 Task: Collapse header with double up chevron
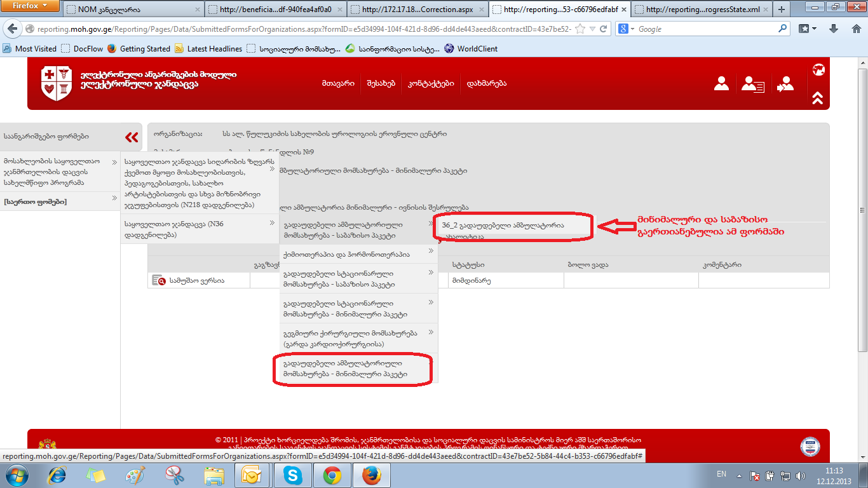818,98
